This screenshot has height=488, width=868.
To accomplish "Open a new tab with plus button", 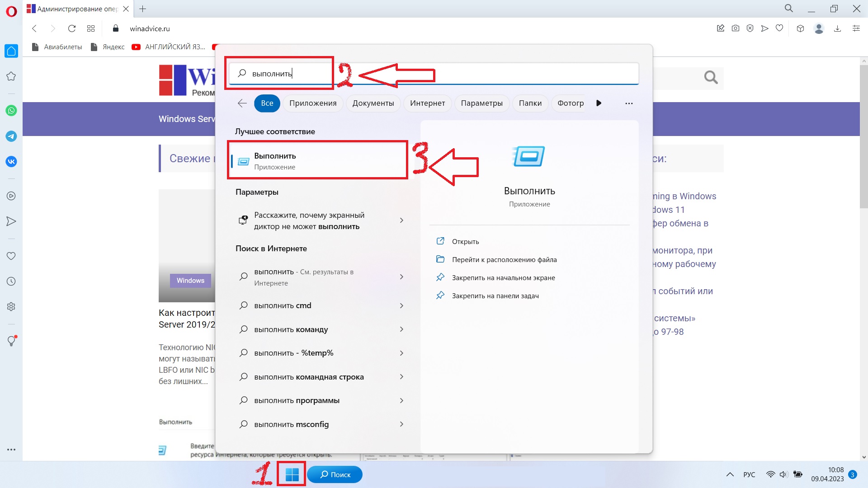I will pyautogui.click(x=142, y=9).
